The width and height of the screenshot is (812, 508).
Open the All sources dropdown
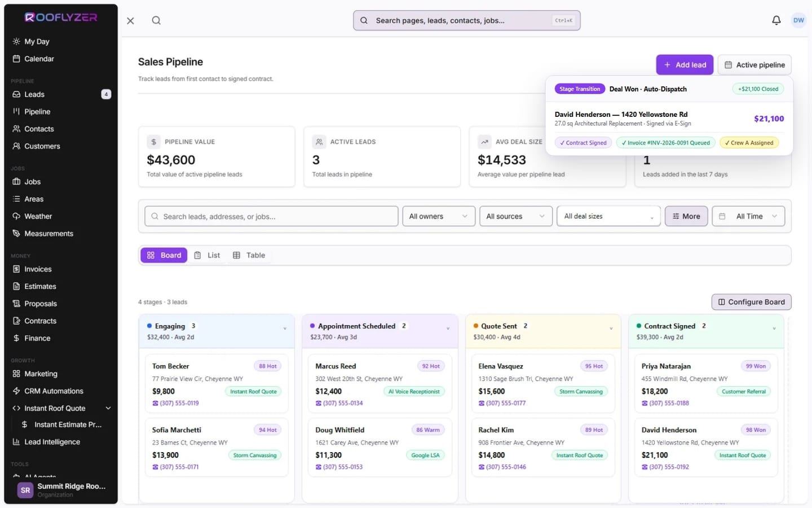(516, 216)
